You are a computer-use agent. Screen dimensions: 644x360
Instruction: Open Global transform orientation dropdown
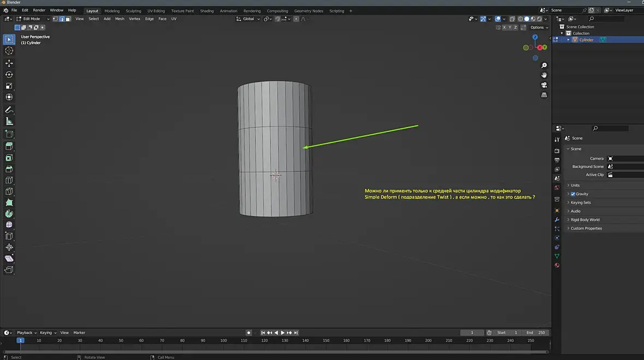(x=248, y=19)
